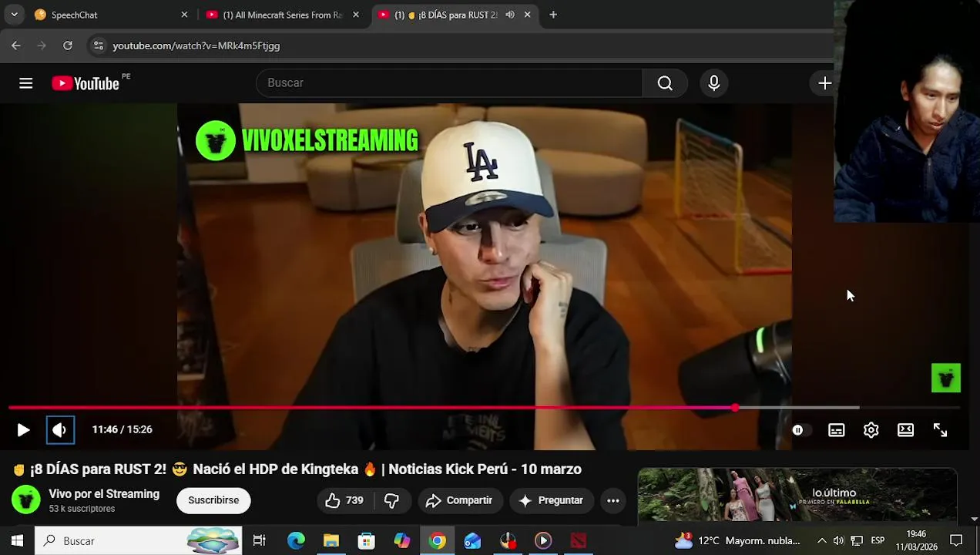The width and height of the screenshot is (980, 555).
Task: Open the weather widget showing 12°C
Action: point(738,540)
